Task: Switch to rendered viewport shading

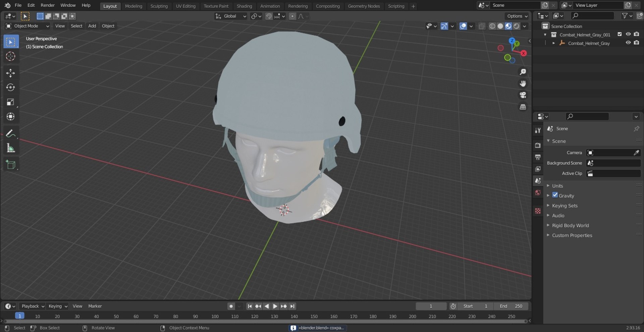Action: (517, 26)
